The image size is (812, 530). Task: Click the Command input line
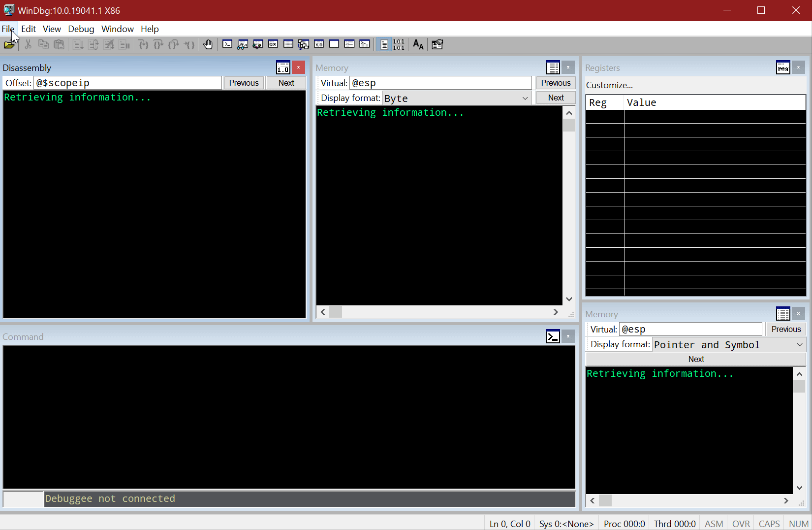pyautogui.click(x=310, y=499)
